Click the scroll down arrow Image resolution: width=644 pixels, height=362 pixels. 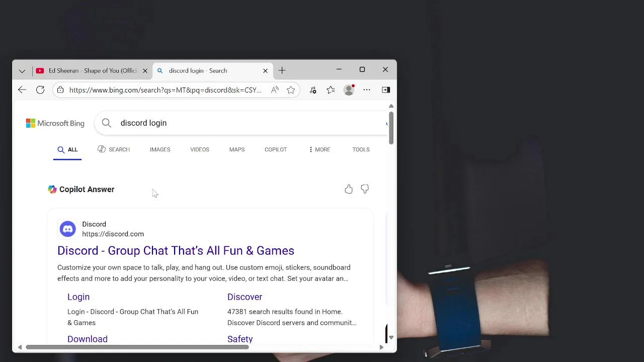(391, 338)
